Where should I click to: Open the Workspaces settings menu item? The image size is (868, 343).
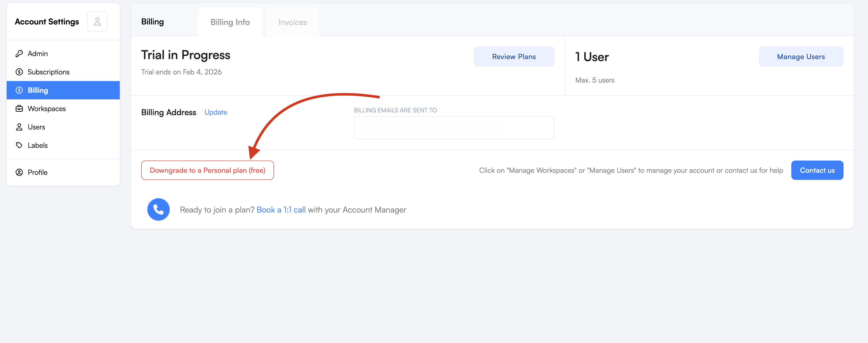click(46, 109)
